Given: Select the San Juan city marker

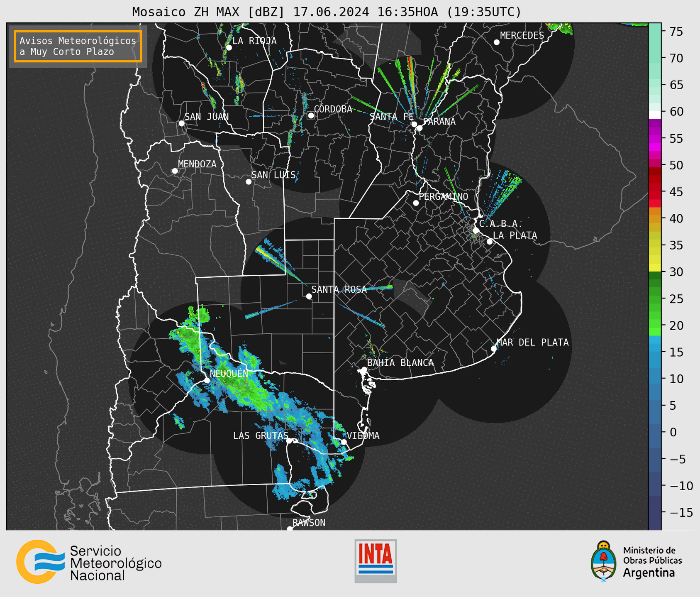Looking at the screenshot, I should pyautogui.click(x=181, y=123).
